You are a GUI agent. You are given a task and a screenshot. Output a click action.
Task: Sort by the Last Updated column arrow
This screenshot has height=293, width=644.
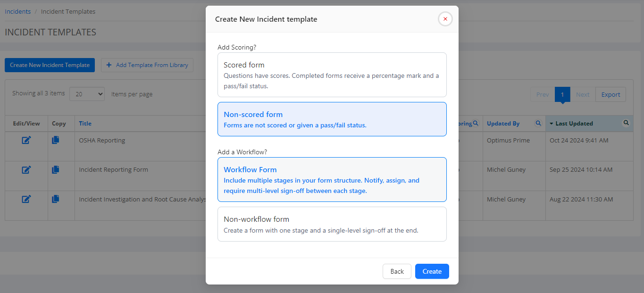pos(552,124)
